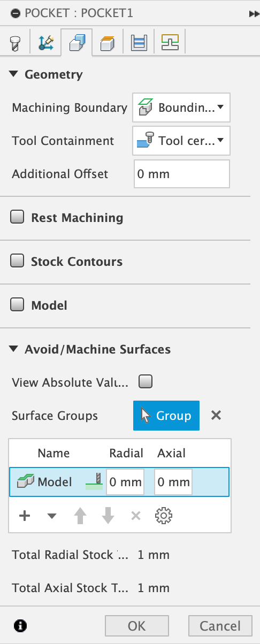Click the OK button
Viewport: 260px width, 644px height.
137,625
